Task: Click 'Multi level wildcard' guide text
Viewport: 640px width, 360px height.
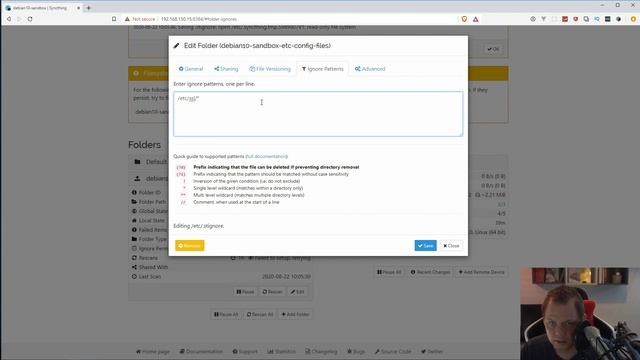Action: pyautogui.click(x=249, y=195)
